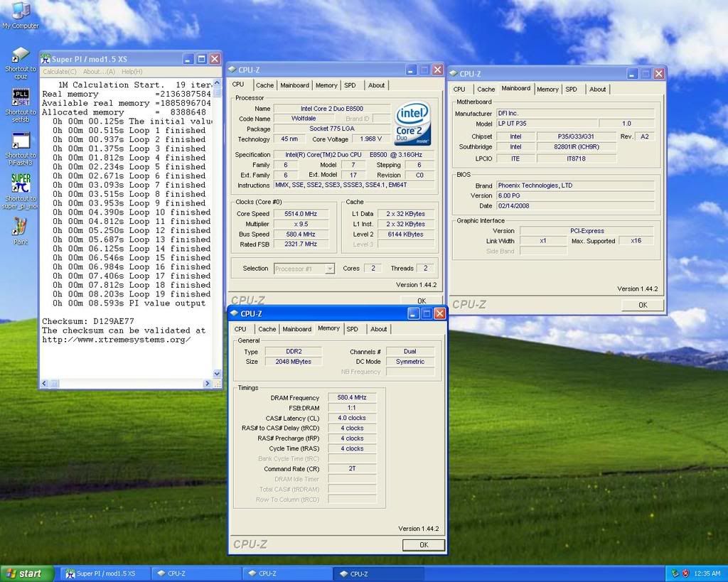728x582 pixels.
Task: Select the Shortcut to setfsb desktop icon
Action: (x=21, y=106)
